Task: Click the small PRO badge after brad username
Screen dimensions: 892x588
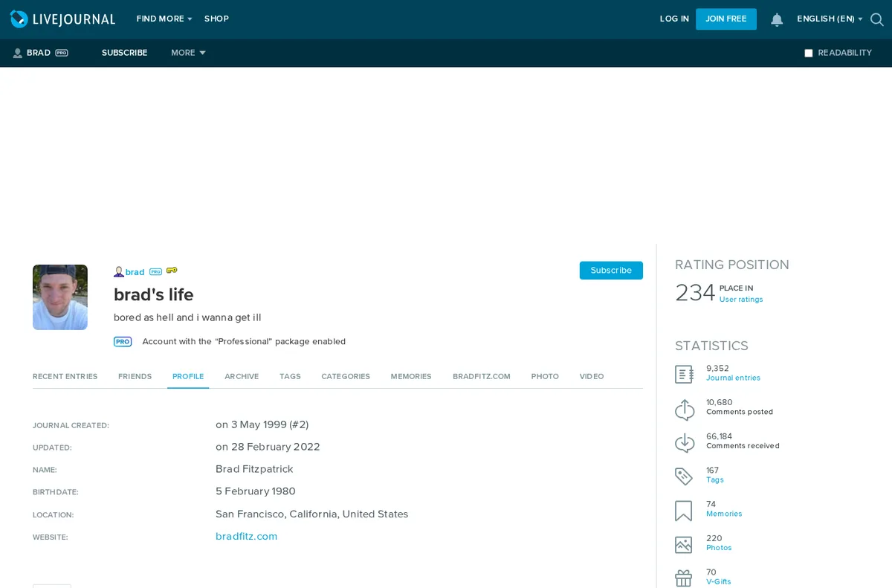Action: (x=155, y=272)
